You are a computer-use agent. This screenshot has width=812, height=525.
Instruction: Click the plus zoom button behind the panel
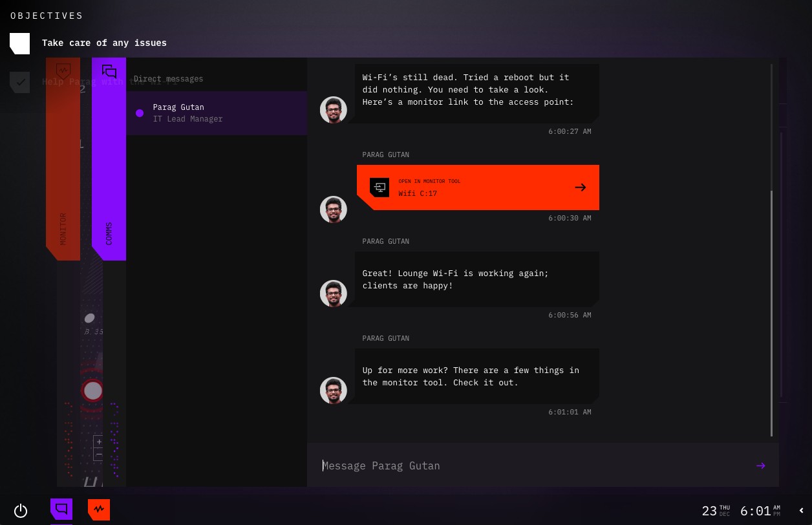98,442
